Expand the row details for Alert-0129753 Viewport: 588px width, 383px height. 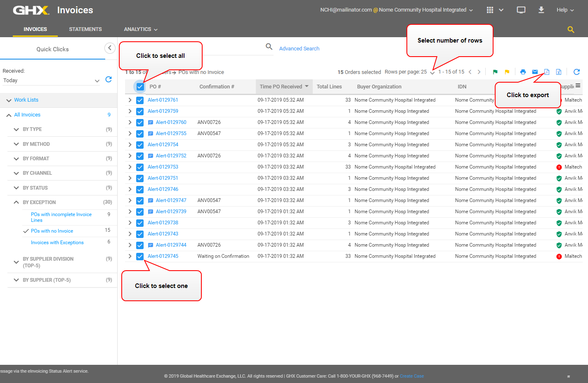click(x=130, y=167)
